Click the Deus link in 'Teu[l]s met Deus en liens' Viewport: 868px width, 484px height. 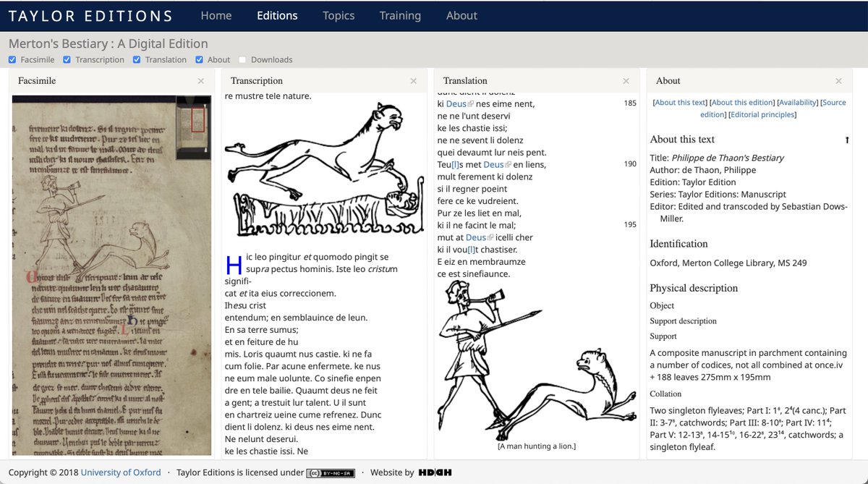click(x=493, y=165)
